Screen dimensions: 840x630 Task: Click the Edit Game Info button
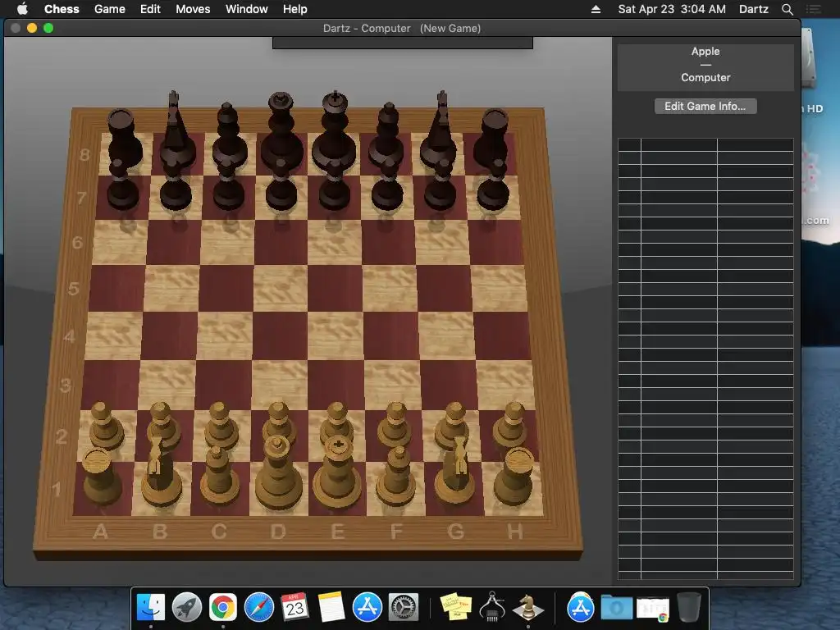tap(705, 106)
